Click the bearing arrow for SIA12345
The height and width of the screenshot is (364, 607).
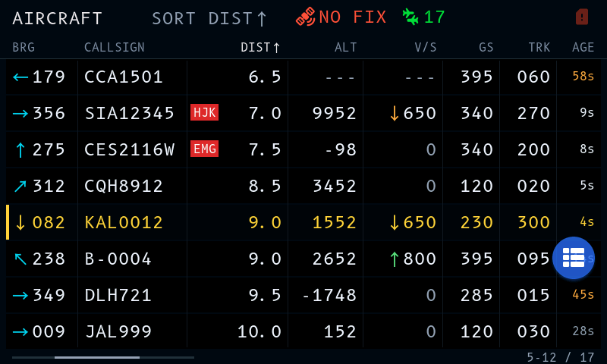coord(20,114)
